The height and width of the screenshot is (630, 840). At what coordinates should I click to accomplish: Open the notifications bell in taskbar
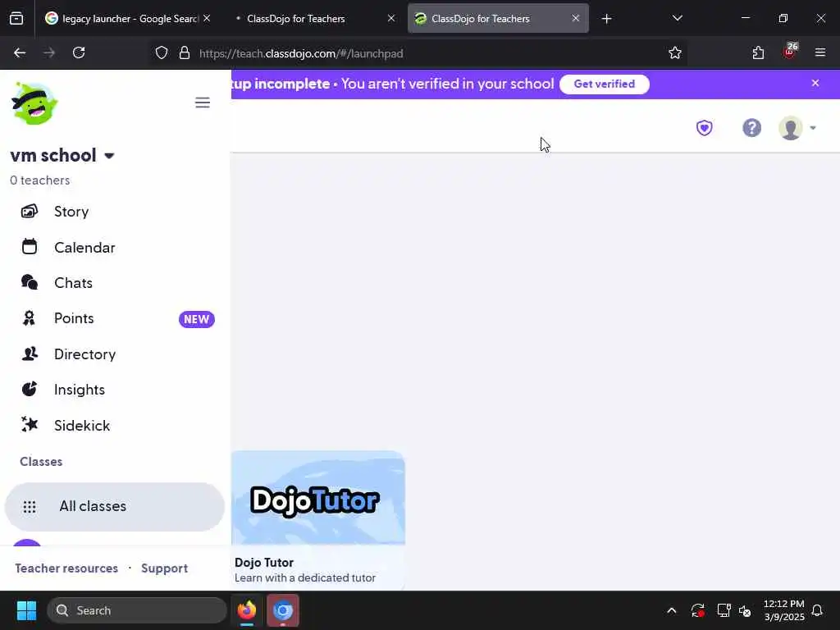coord(817,610)
